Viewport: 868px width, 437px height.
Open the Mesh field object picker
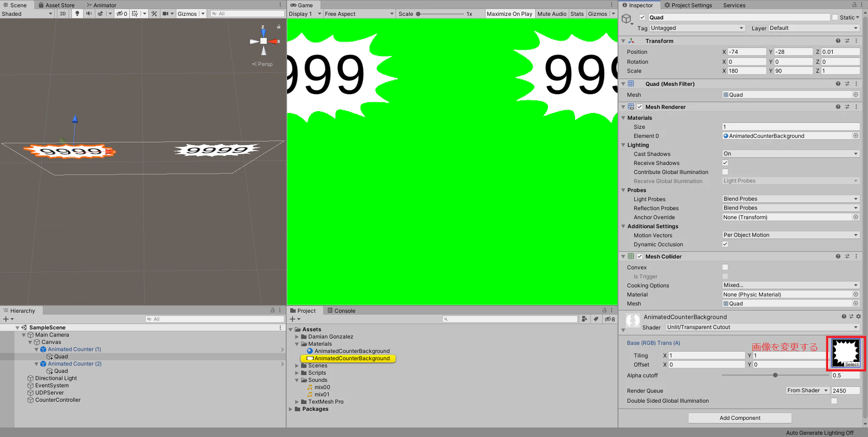tap(855, 94)
